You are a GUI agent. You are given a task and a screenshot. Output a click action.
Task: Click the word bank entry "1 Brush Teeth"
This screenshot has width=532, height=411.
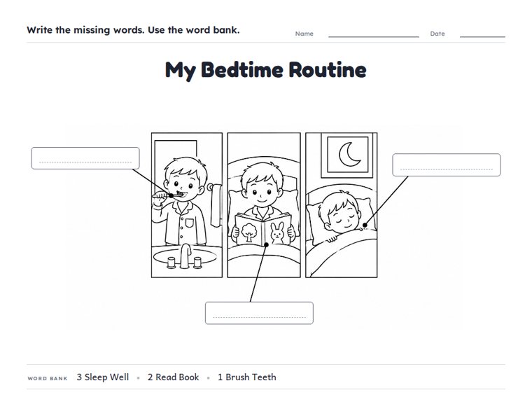(247, 377)
